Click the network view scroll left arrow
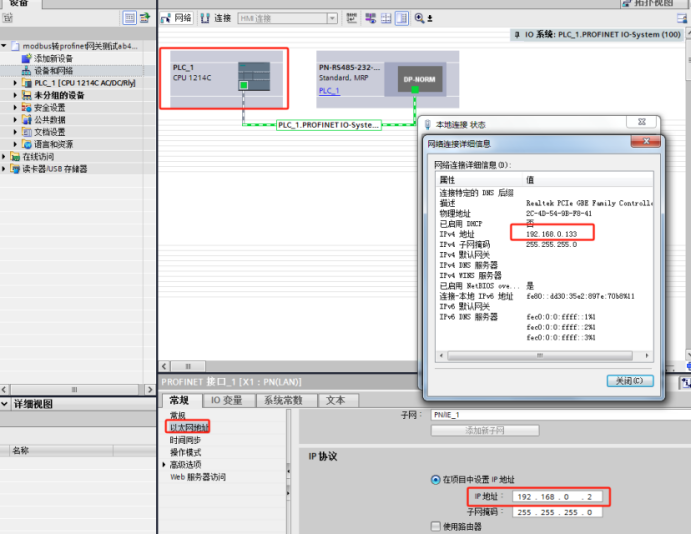Image resolution: width=692 pixels, height=535 pixels. click(164, 366)
